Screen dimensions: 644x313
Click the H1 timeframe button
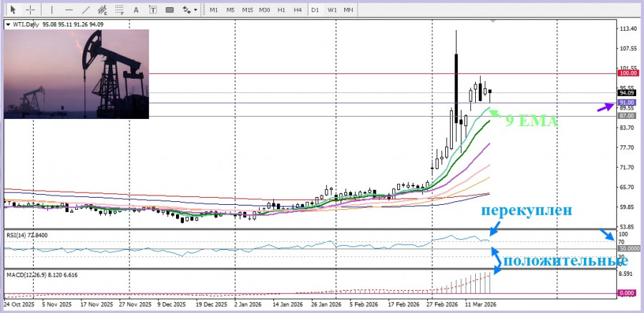(281, 10)
